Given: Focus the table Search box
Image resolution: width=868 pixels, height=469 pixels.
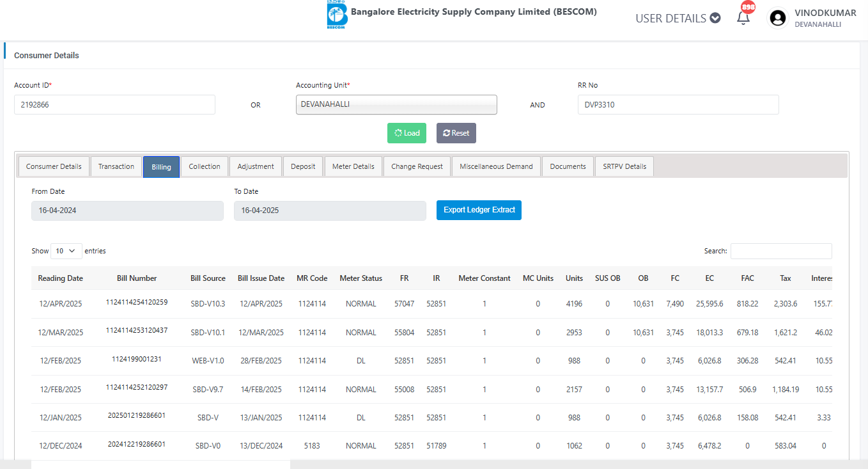Looking at the screenshot, I should [x=781, y=251].
